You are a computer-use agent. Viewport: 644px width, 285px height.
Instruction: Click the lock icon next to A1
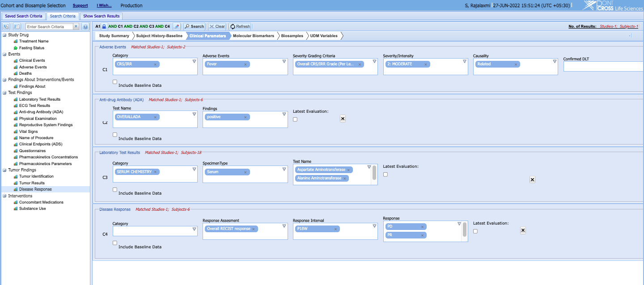coord(104,26)
